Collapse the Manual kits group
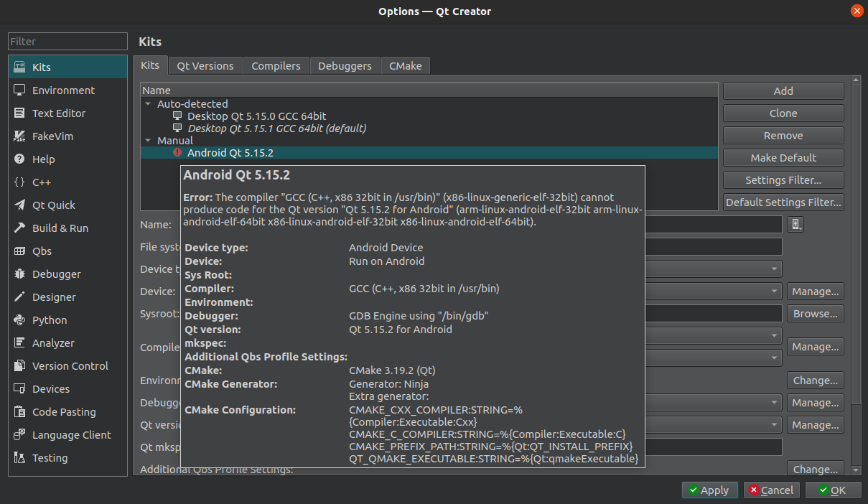The width and height of the screenshot is (868, 504). [149, 141]
